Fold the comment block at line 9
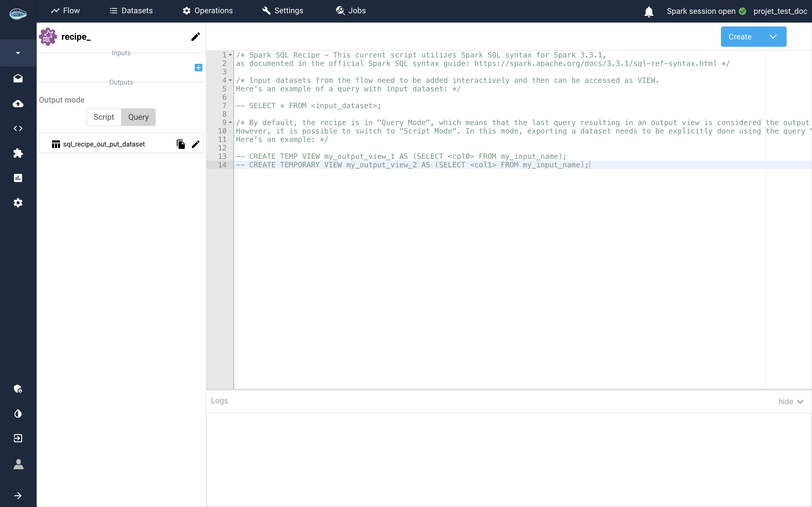The height and width of the screenshot is (507, 812). pyautogui.click(x=231, y=123)
